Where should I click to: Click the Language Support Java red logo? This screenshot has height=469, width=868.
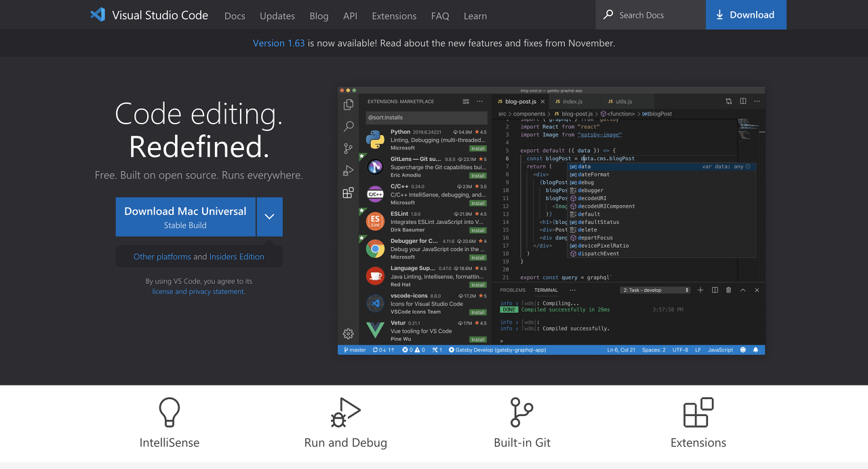(375, 276)
